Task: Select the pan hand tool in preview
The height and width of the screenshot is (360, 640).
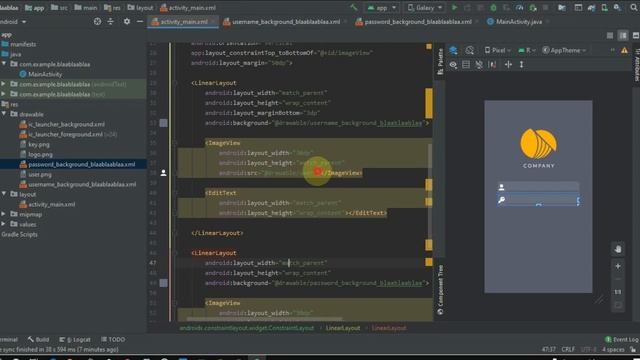Action: (618, 249)
